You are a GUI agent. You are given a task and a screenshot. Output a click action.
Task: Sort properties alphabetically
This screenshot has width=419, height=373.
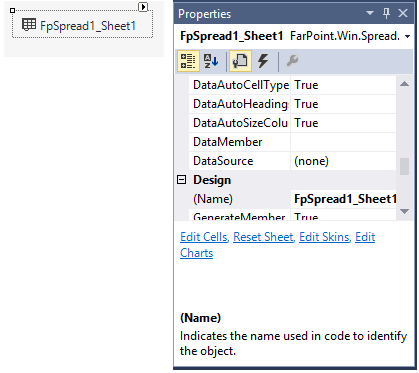coord(211,61)
